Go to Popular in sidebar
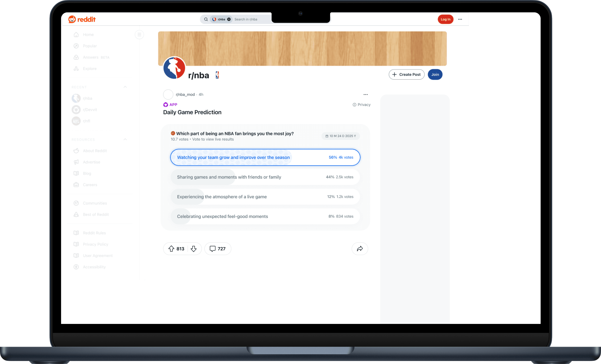The width and height of the screenshot is (601, 364). pyautogui.click(x=89, y=46)
